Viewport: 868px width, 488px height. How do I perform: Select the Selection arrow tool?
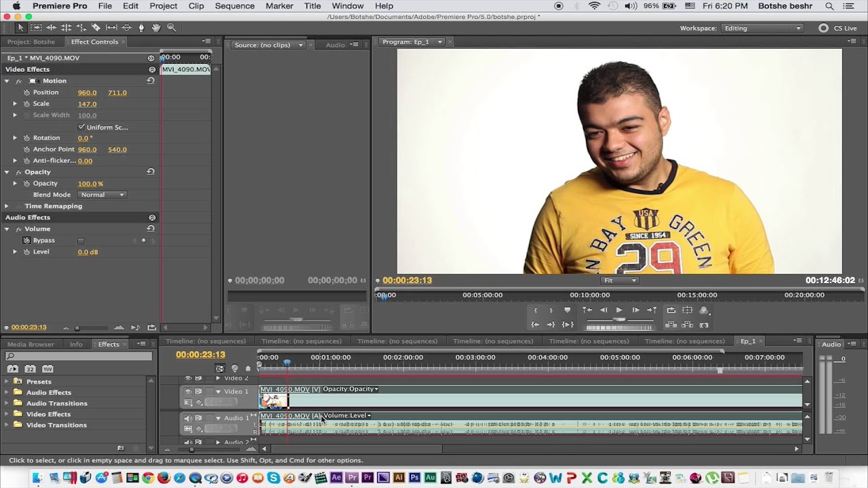click(x=20, y=28)
